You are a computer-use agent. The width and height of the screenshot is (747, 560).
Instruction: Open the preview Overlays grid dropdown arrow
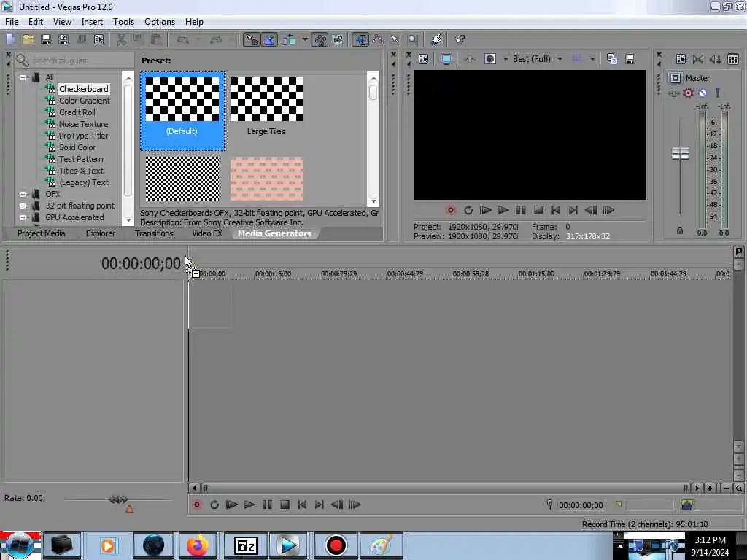click(x=592, y=59)
